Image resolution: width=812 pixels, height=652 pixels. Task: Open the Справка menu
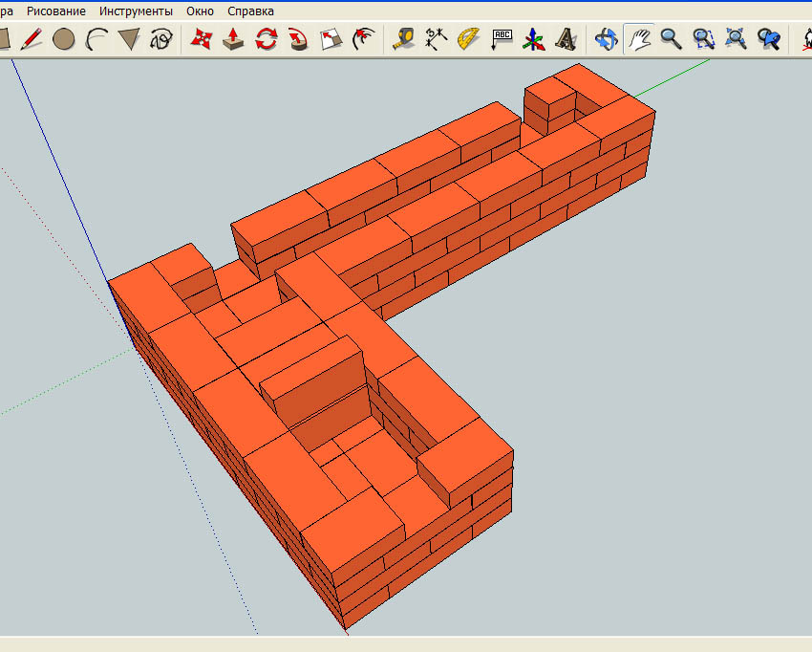tap(250, 11)
